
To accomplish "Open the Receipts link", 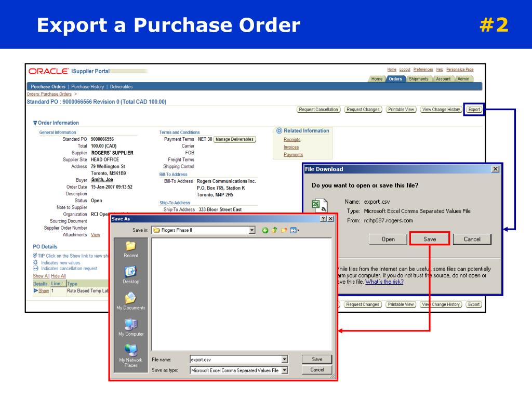I will click(292, 139).
